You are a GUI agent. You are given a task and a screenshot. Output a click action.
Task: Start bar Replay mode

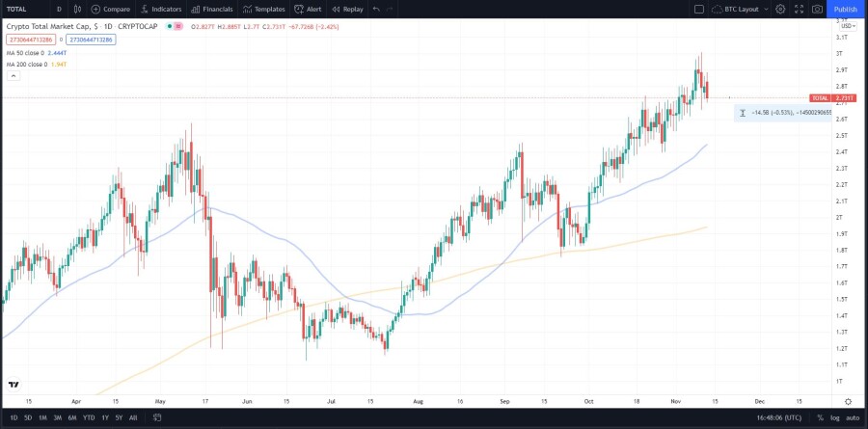(347, 9)
